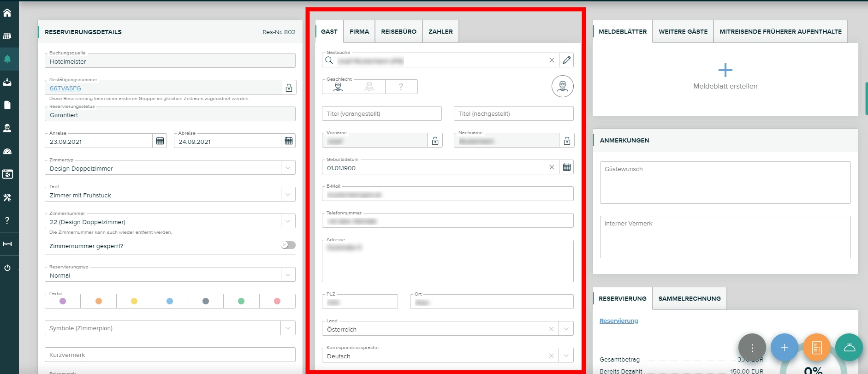The width and height of the screenshot is (868, 374).
Task: Expand the Land dropdown arrow
Action: (566, 329)
